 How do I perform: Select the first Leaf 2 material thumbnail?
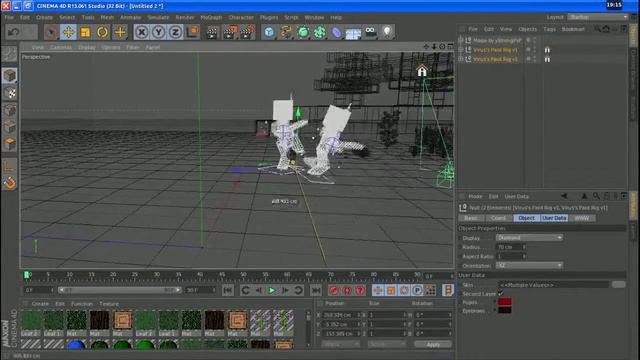click(31, 320)
